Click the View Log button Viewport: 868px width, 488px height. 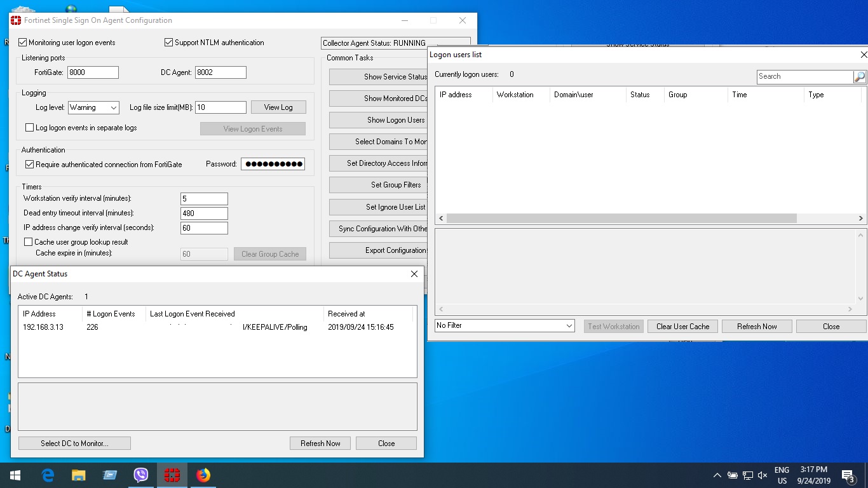pyautogui.click(x=278, y=107)
